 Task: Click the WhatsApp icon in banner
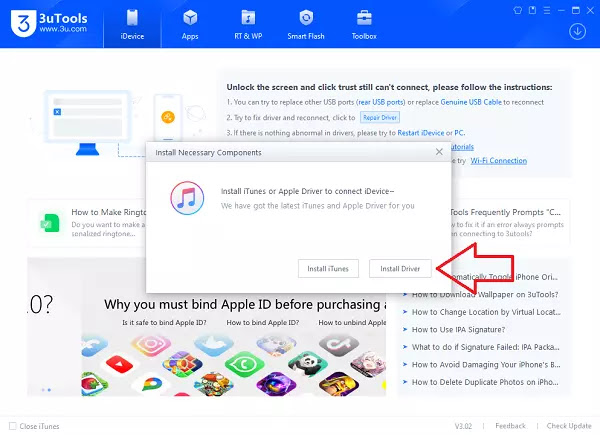point(245,363)
